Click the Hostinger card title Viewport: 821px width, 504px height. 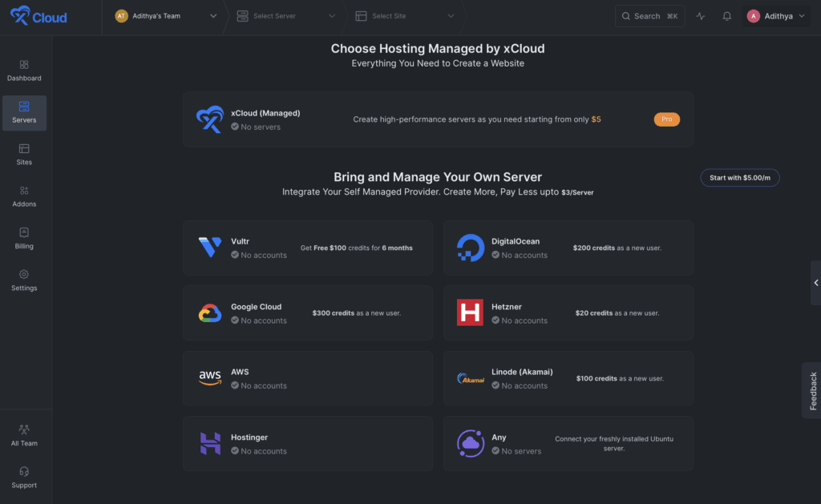click(x=249, y=437)
